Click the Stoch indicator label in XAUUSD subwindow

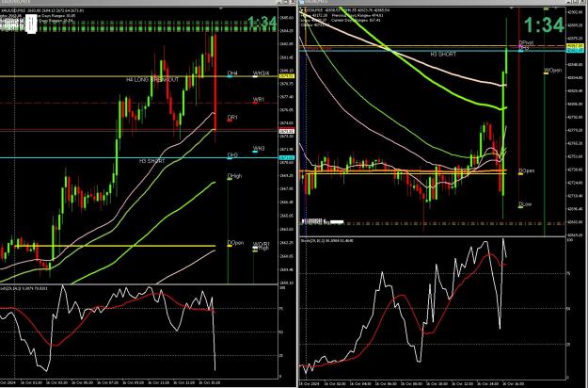click(24, 288)
